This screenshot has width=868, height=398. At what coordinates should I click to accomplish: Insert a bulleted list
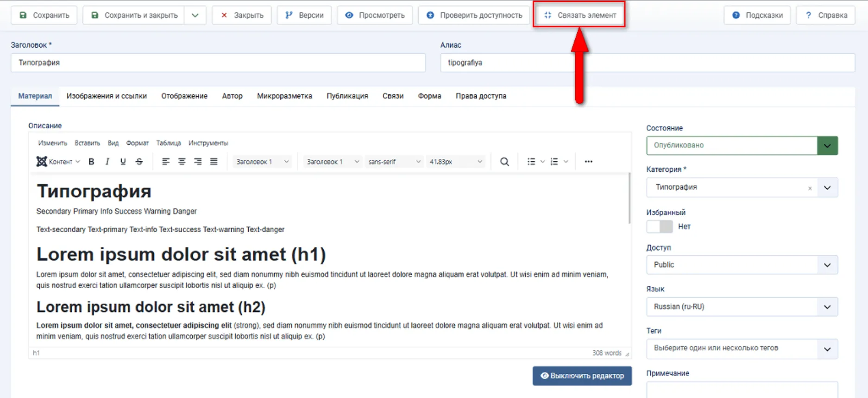531,162
